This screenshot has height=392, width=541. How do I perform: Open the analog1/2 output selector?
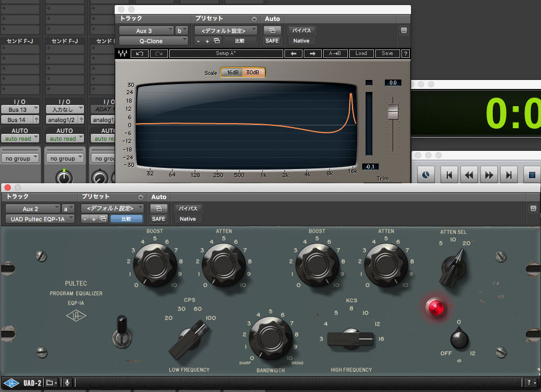coord(62,120)
